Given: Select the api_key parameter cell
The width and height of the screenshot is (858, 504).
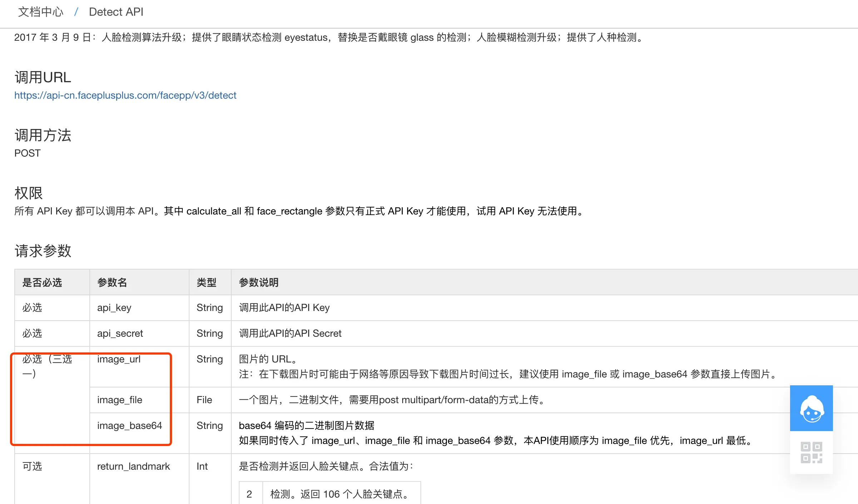Looking at the screenshot, I should tap(114, 307).
